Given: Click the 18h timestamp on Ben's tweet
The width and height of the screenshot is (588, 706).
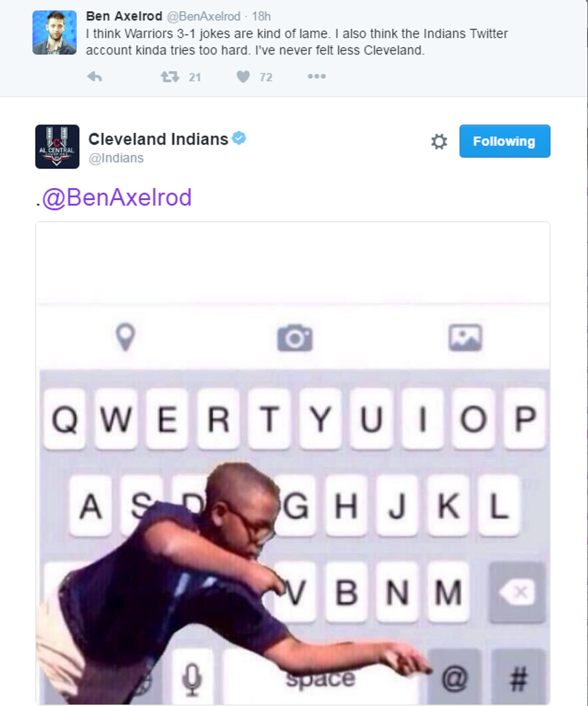Looking at the screenshot, I should coord(262,17).
